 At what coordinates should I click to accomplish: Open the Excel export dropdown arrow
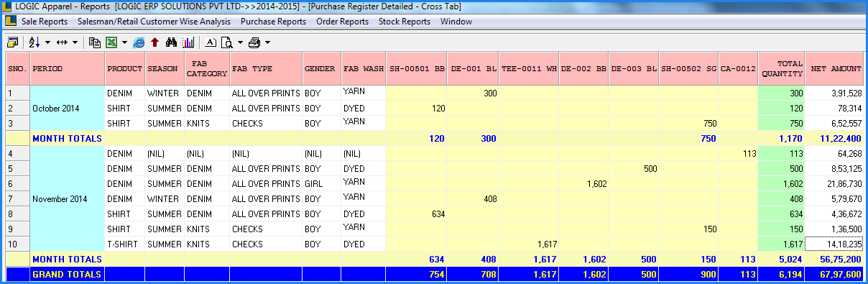[124, 42]
